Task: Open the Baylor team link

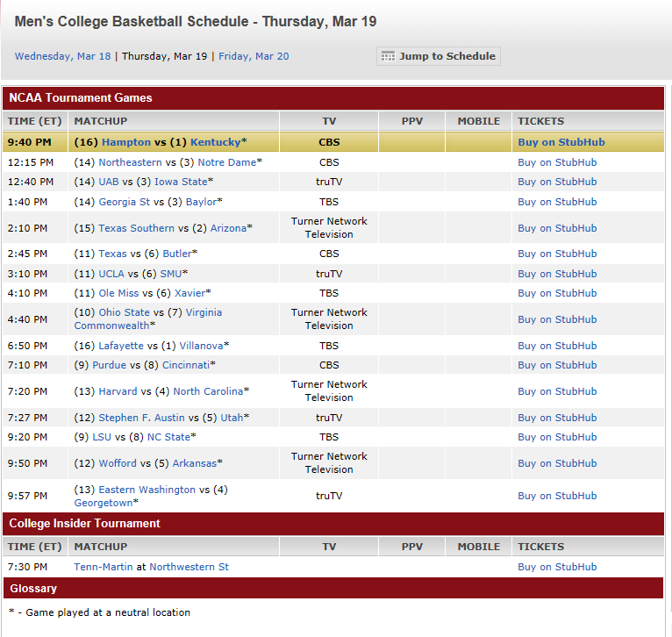Action: point(201,202)
